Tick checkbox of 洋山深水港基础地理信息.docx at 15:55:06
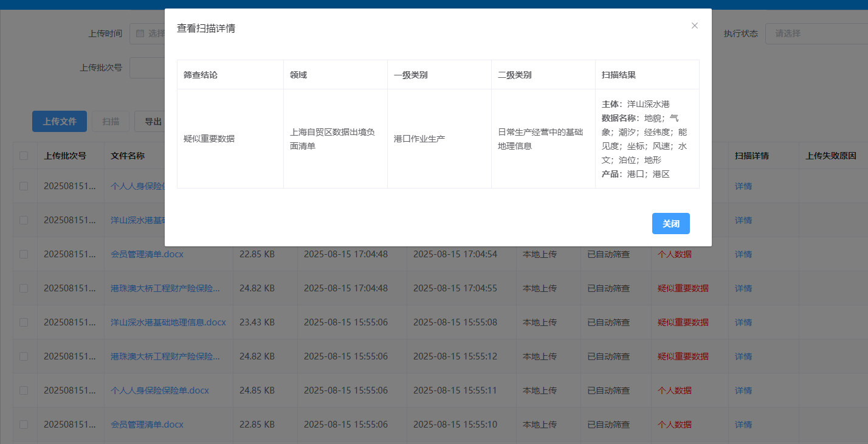868x444 pixels. click(24, 322)
